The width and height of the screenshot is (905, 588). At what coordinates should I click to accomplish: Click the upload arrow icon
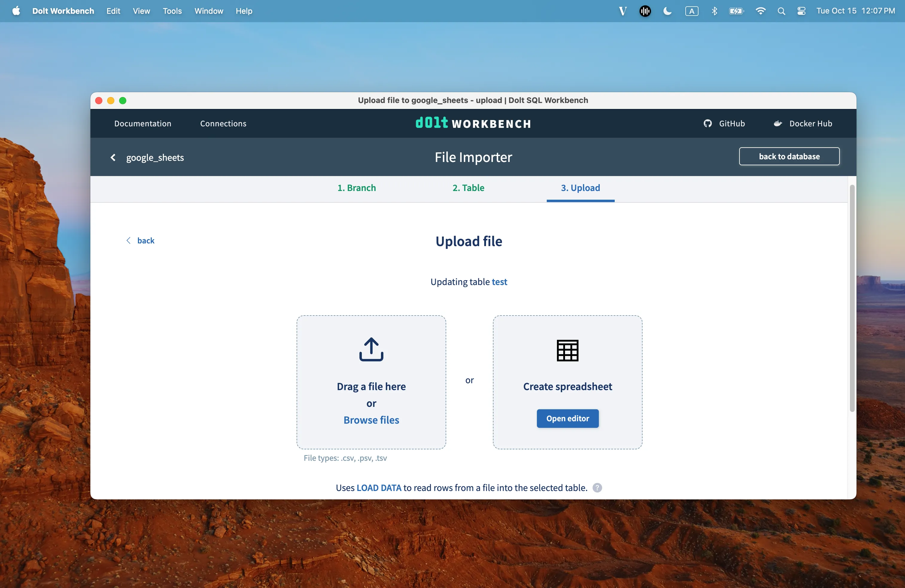pos(371,349)
